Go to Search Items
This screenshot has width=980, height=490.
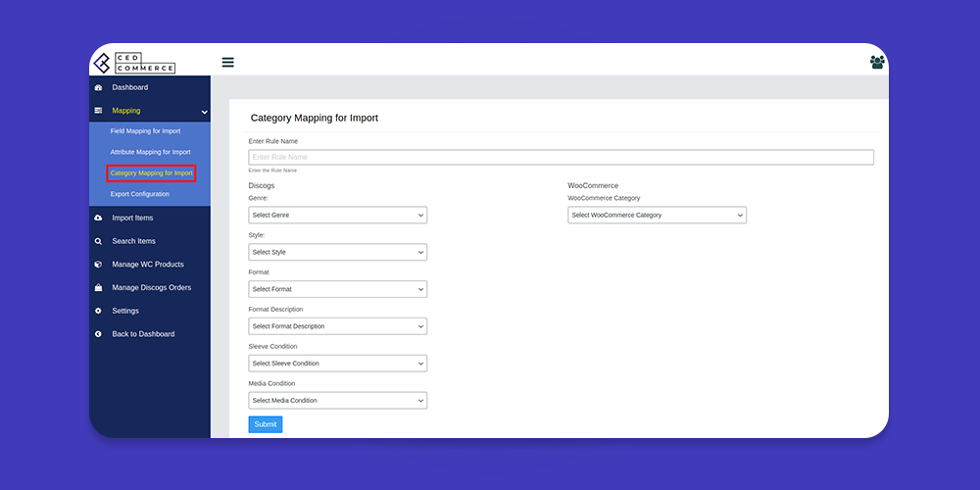[x=133, y=241]
